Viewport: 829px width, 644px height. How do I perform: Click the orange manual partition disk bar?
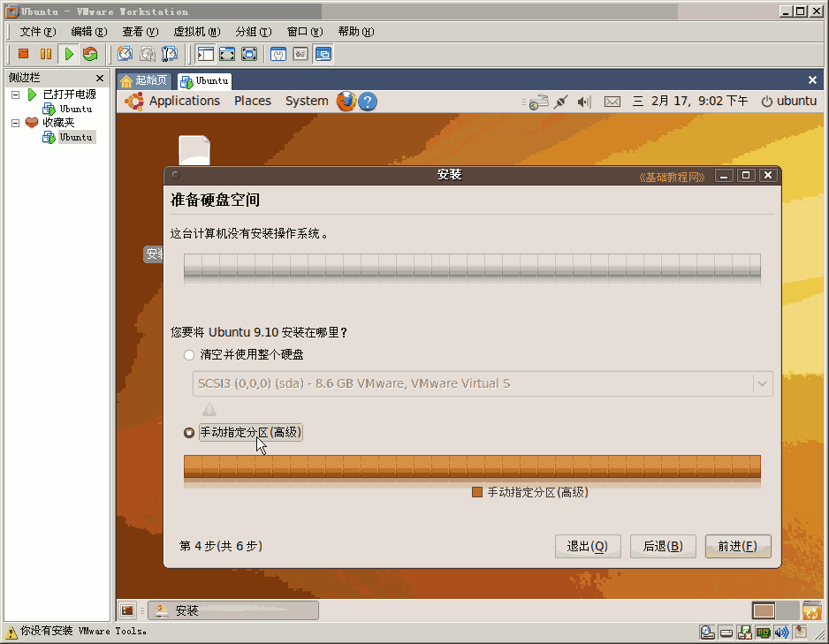point(472,466)
